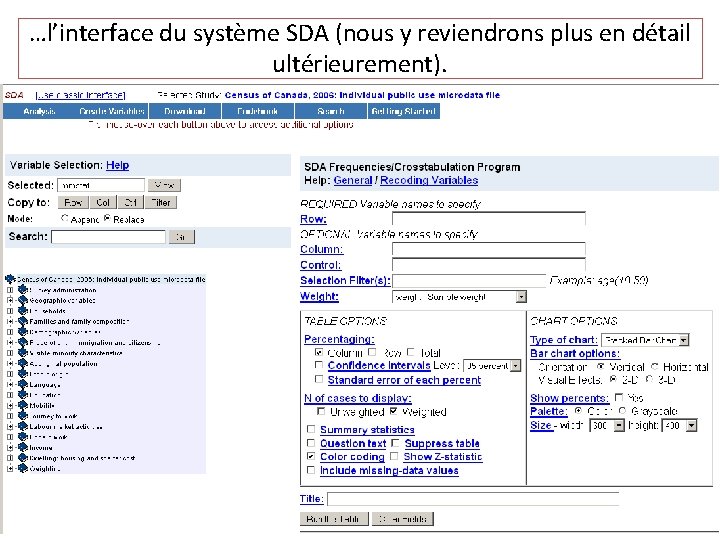Viewport: 720px width, 540px height.
Task: Click the book icon beside Journey to work
Action: [x=22, y=416]
